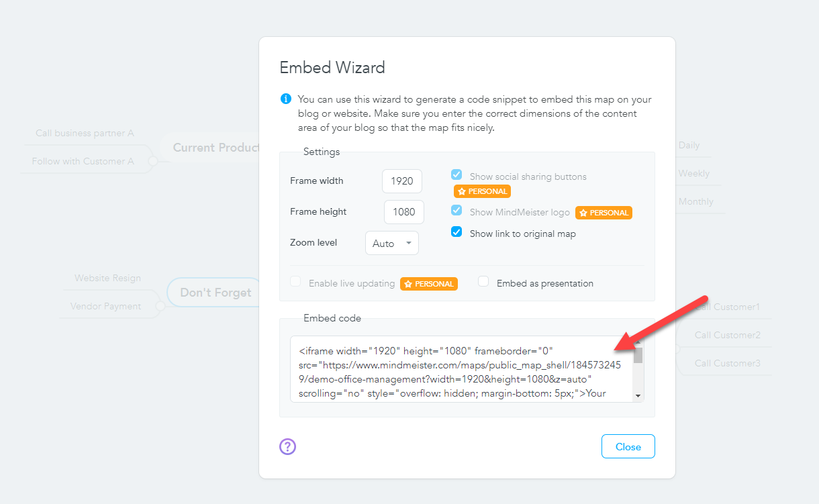This screenshot has height=504, width=819.
Task: Open the purple help question mark icon
Action: coord(288,446)
